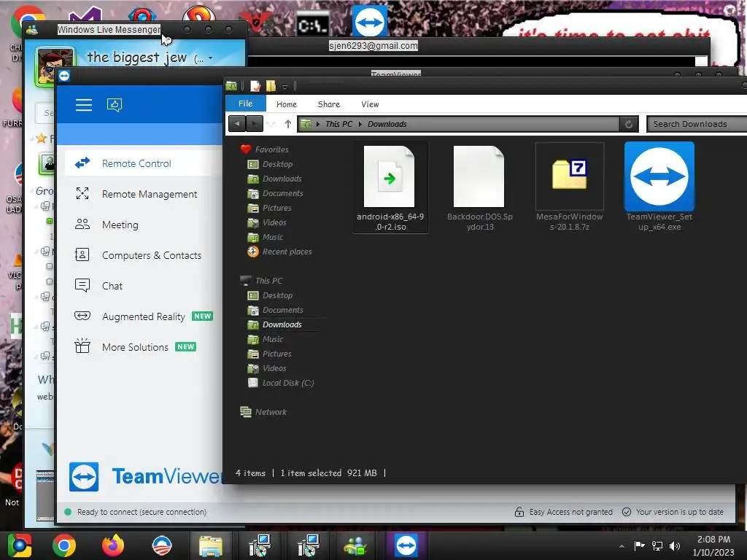Viewport: 747px width, 560px height.
Task: Launch Chrome from the taskbar
Action: click(x=64, y=545)
